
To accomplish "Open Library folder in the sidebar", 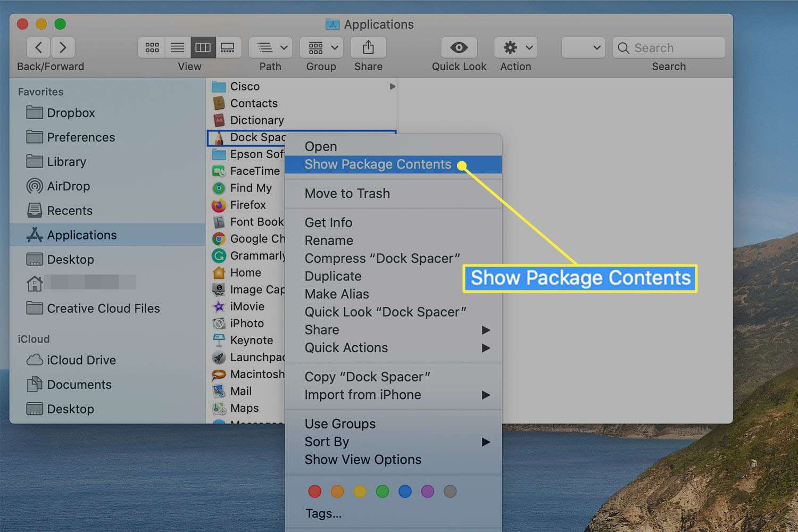I will [107, 162].
